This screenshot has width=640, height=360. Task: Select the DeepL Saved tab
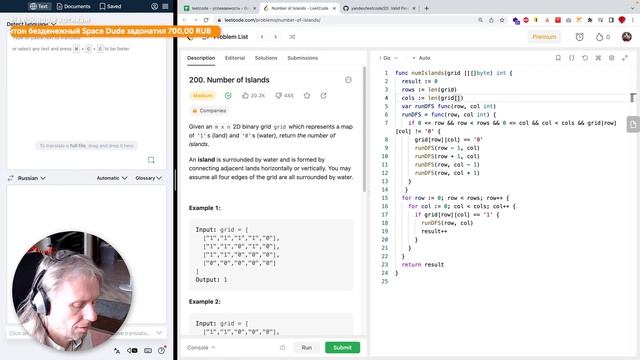tap(110, 6)
